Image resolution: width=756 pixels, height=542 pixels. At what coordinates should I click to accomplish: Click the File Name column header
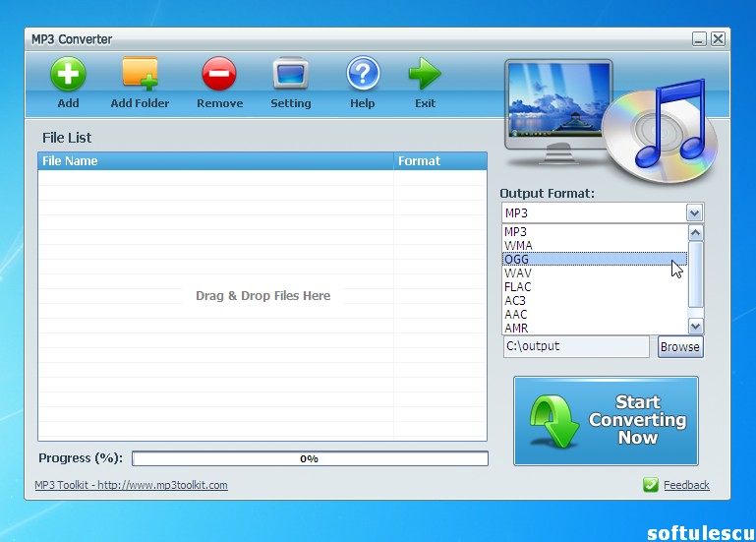point(215,160)
